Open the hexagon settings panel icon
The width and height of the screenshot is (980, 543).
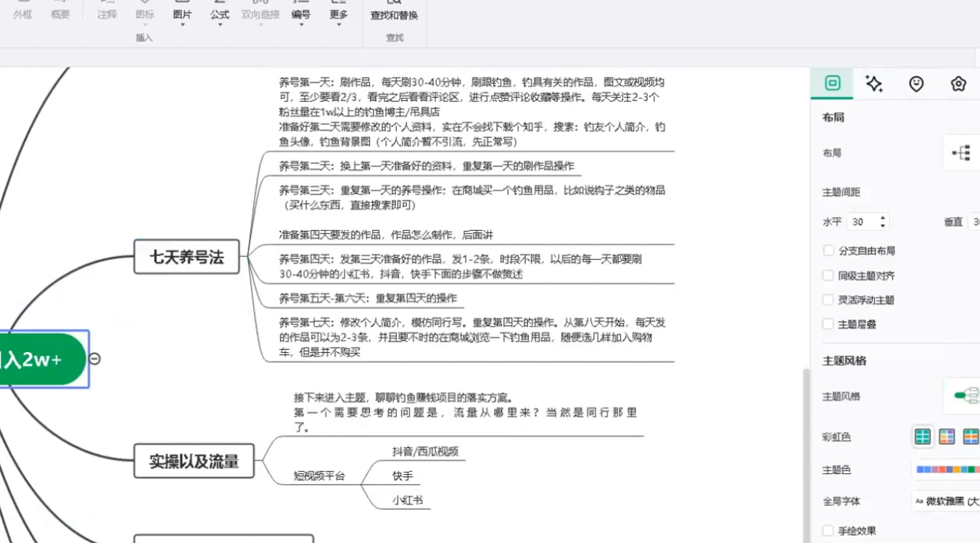[958, 83]
